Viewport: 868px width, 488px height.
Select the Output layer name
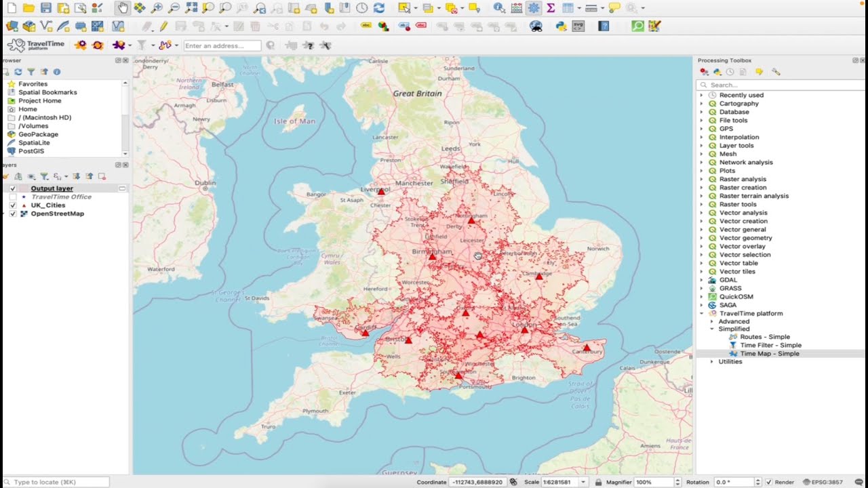[x=52, y=188]
